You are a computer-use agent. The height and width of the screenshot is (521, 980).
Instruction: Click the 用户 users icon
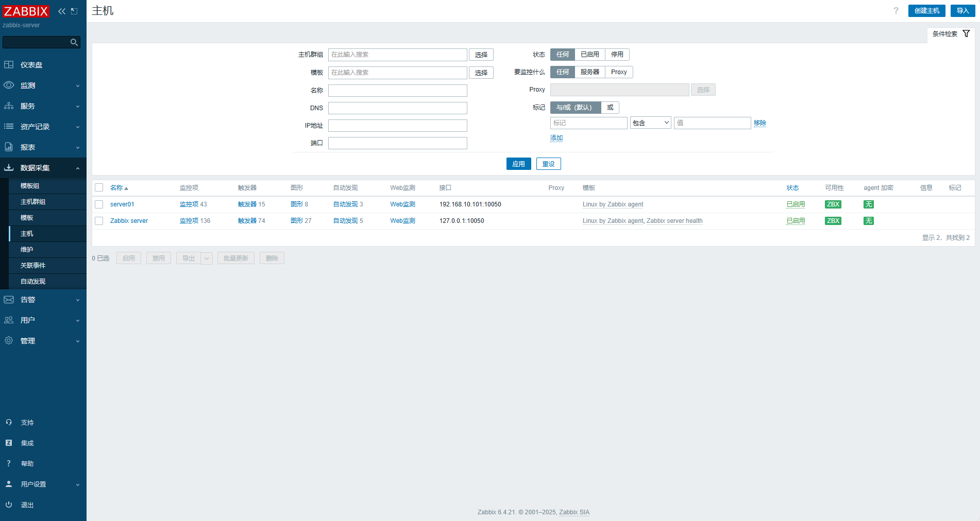[x=9, y=320]
